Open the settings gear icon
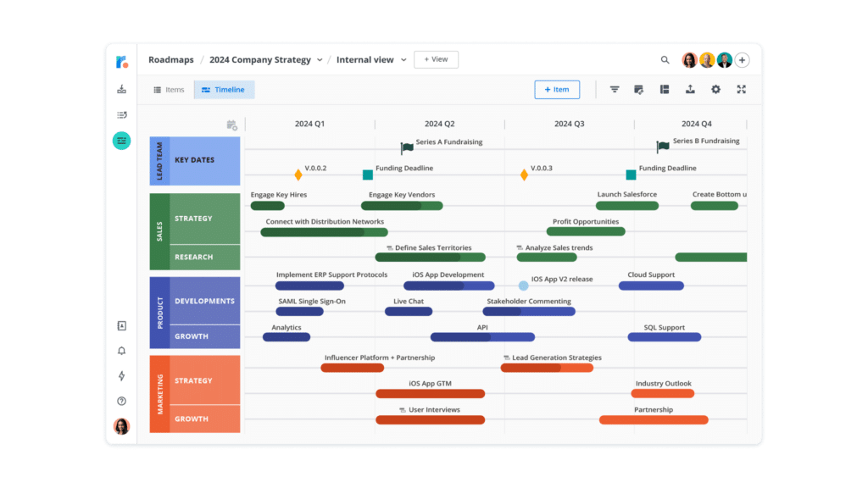 [x=715, y=89]
